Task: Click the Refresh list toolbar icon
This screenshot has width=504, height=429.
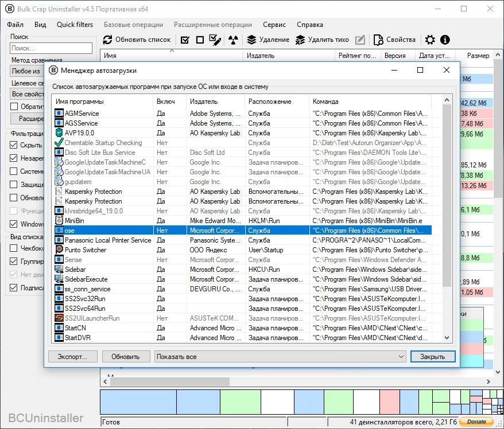Action: click(x=107, y=40)
